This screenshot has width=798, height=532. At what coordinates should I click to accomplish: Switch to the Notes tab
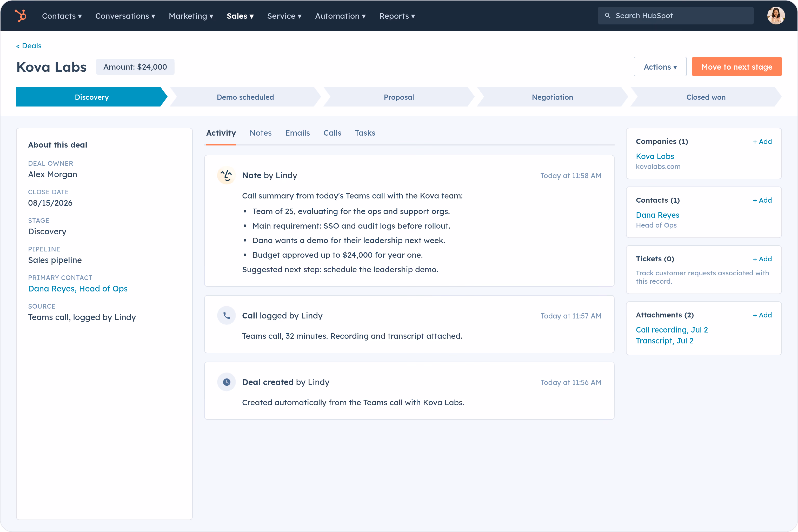tap(261, 133)
